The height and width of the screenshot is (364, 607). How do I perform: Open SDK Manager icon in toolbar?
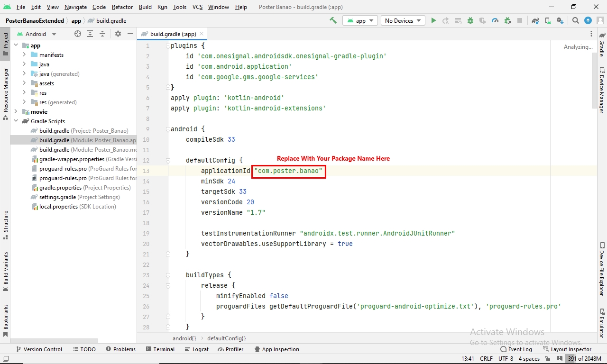560,20
